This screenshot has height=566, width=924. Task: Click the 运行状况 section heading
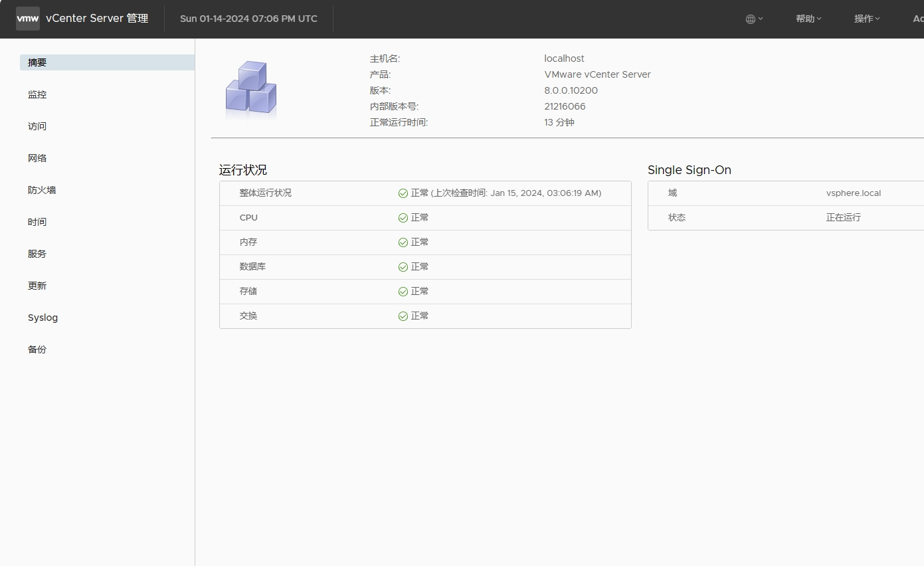click(243, 170)
